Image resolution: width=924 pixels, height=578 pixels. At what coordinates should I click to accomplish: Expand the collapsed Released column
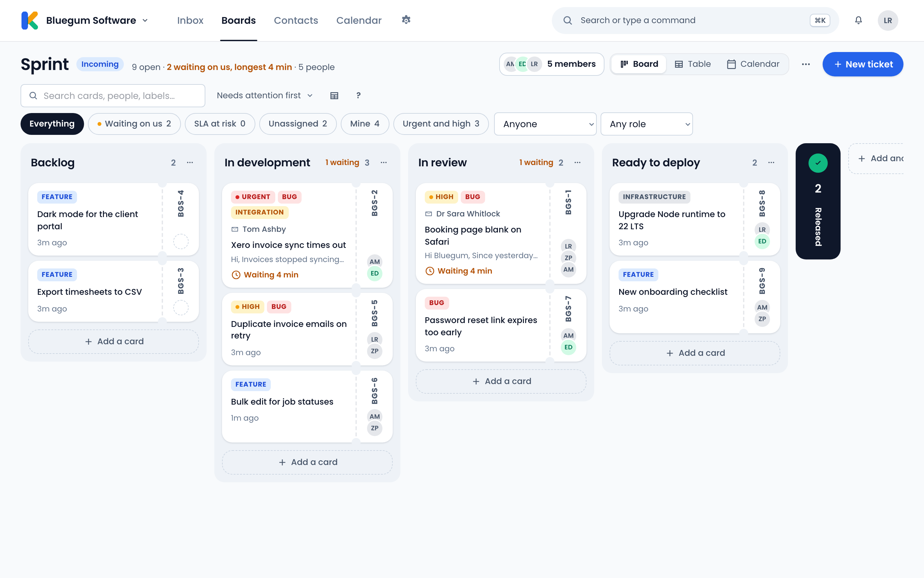coord(818,201)
